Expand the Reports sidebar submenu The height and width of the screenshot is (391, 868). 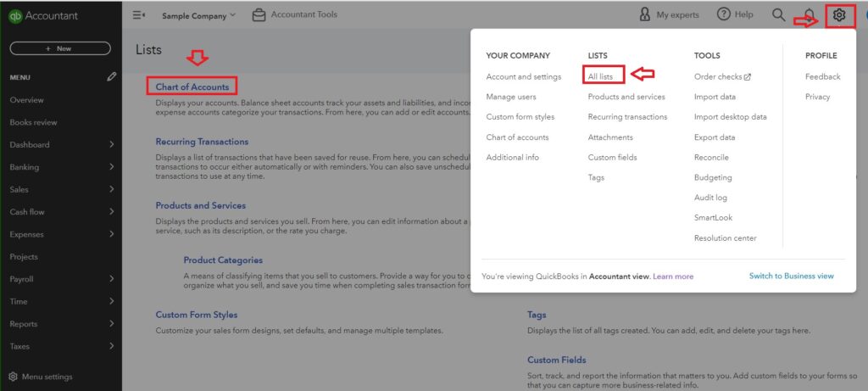coord(111,324)
